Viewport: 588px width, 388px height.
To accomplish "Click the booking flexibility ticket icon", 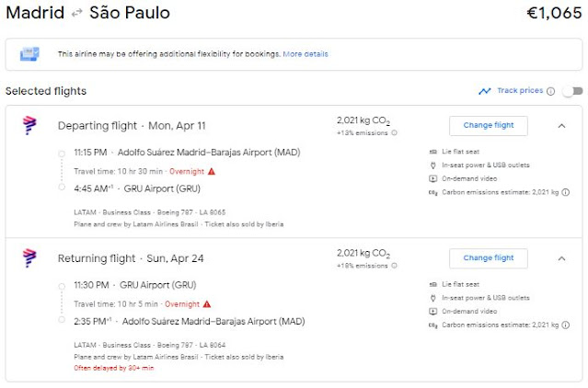I will point(29,54).
